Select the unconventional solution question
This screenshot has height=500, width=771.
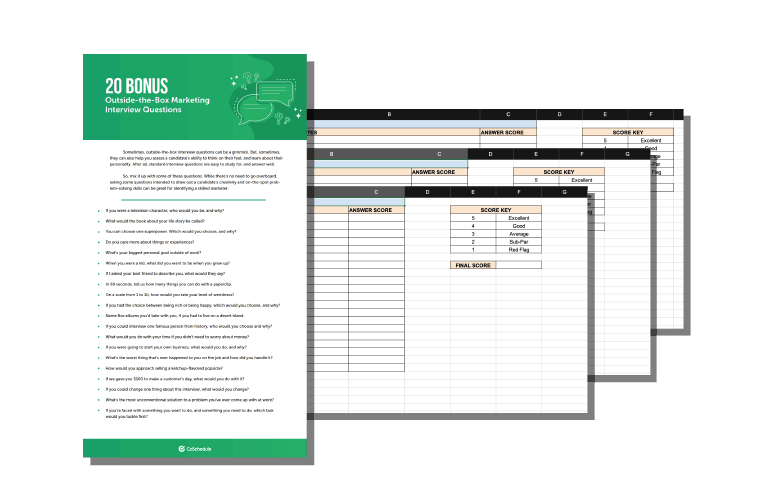190,400
